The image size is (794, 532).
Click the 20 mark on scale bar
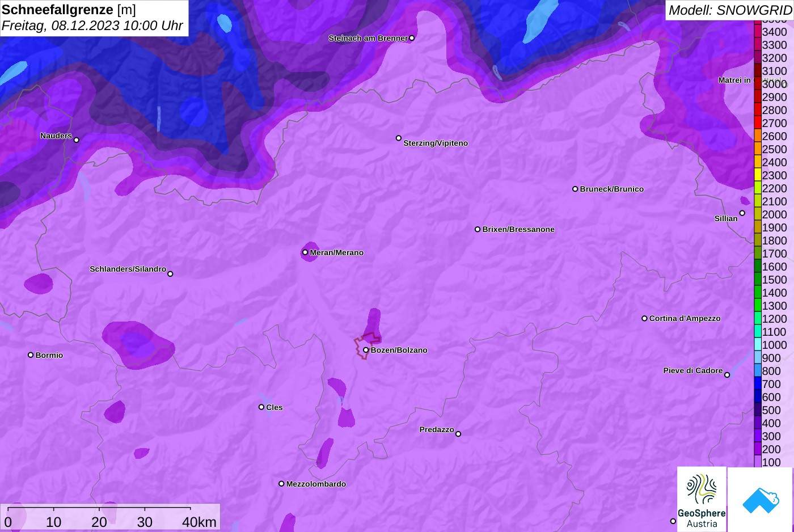point(99,522)
